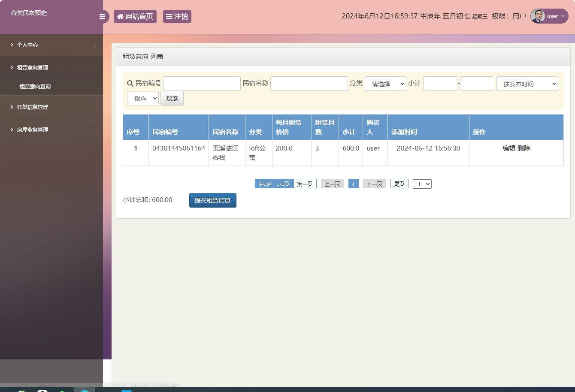Click 删除 link for 玉溪临江客栈
The image size is (575, 392).
[524, 148]
